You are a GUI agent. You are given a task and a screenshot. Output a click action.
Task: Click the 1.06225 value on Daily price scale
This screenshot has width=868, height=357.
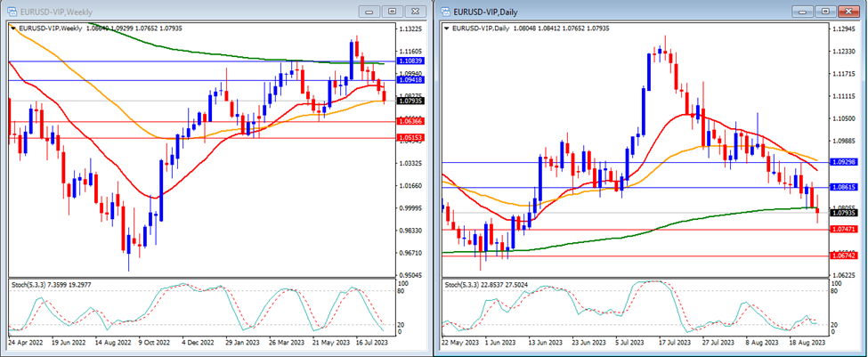pos(844,275)
